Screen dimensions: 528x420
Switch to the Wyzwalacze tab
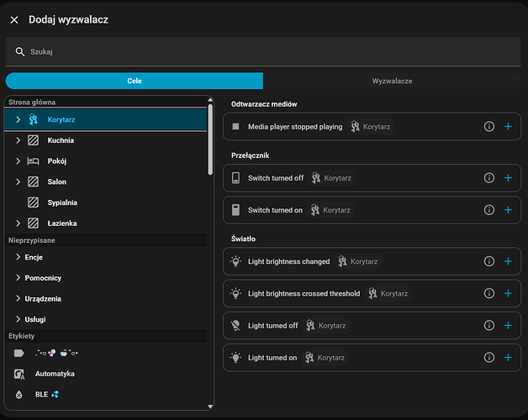(392, 81)
